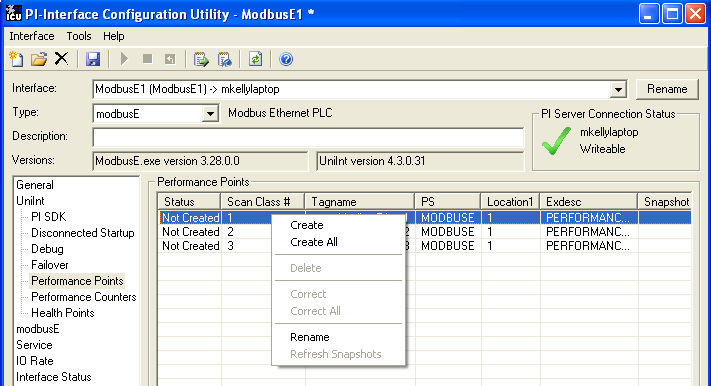
Task: Select Performance Counters tree node
Action: coord(83,297)
